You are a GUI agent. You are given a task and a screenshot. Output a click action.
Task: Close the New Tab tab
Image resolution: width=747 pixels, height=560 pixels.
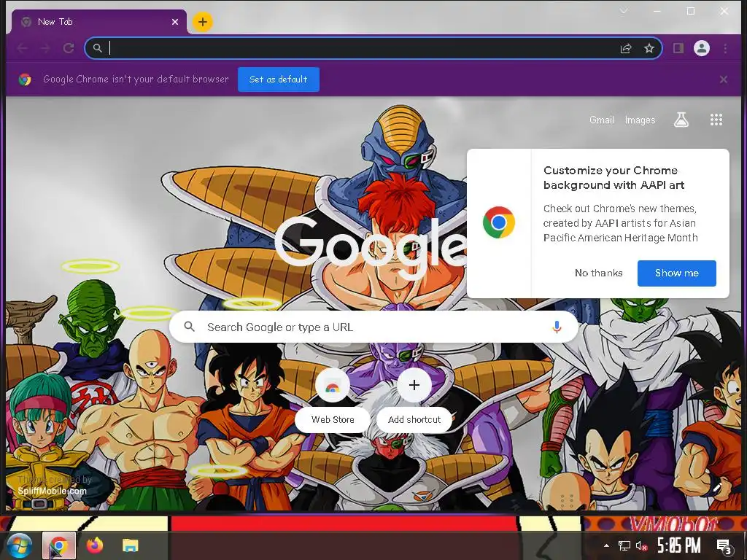(x=175, y=22)
